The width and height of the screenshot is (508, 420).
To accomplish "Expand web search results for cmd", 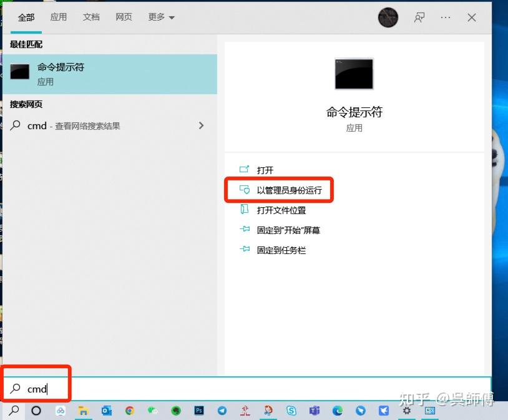I will click(201, 125).
